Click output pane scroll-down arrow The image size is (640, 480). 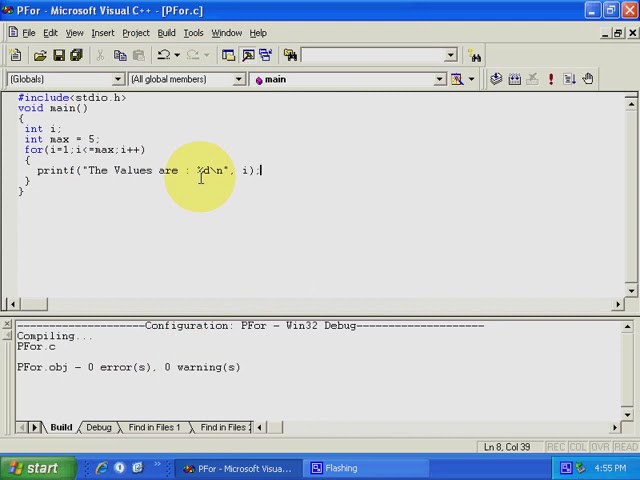(x=627, y=415)
